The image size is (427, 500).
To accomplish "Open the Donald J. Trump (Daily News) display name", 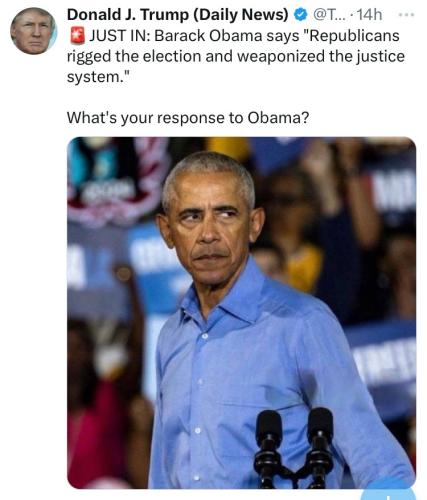I will click(178, 15).
